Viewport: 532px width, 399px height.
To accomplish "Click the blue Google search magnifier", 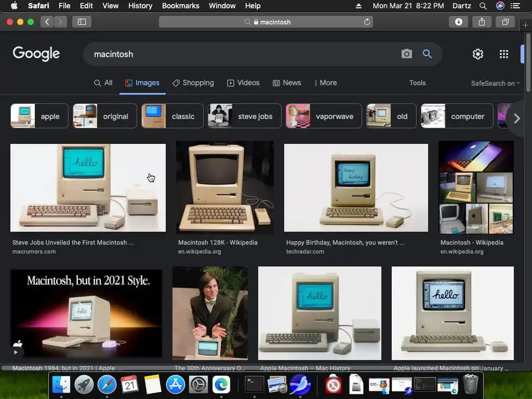I will coord(427,54).
